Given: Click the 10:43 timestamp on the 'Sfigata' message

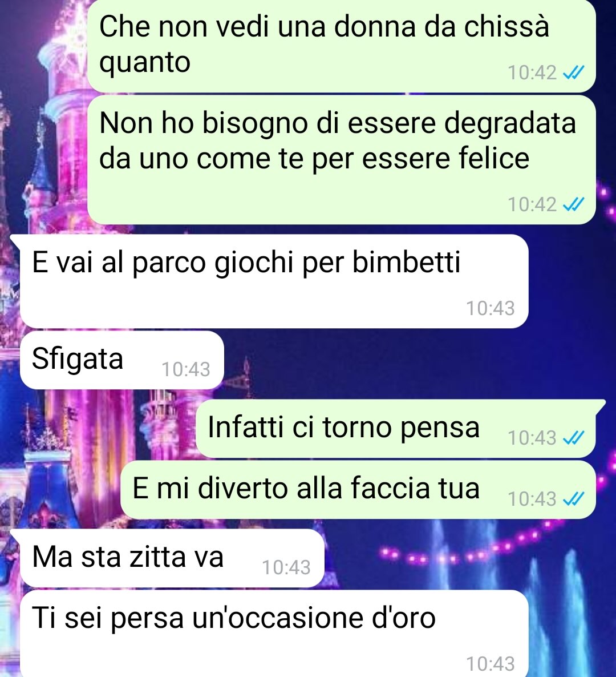Looking at the screenshot, I should coord(186,369).
